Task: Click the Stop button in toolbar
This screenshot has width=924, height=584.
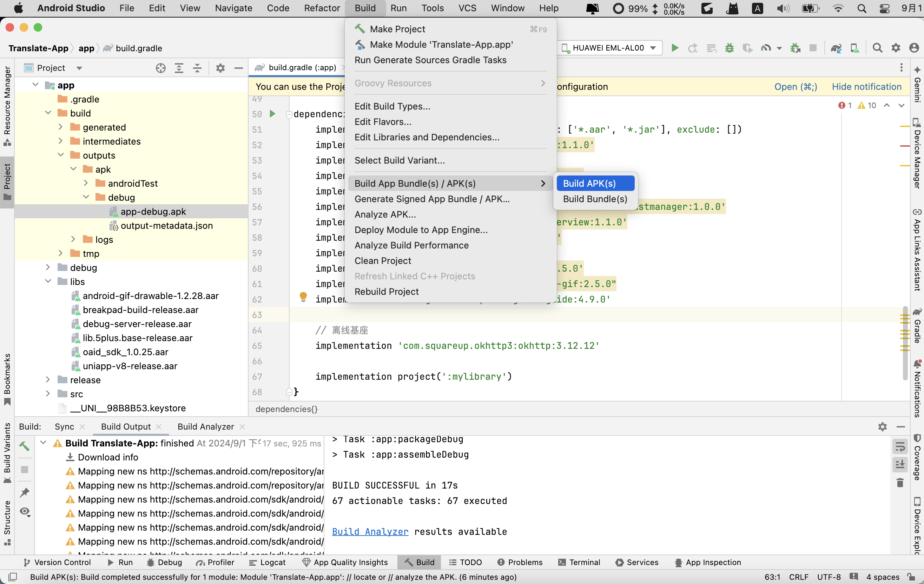Action: tap(813, 48)
